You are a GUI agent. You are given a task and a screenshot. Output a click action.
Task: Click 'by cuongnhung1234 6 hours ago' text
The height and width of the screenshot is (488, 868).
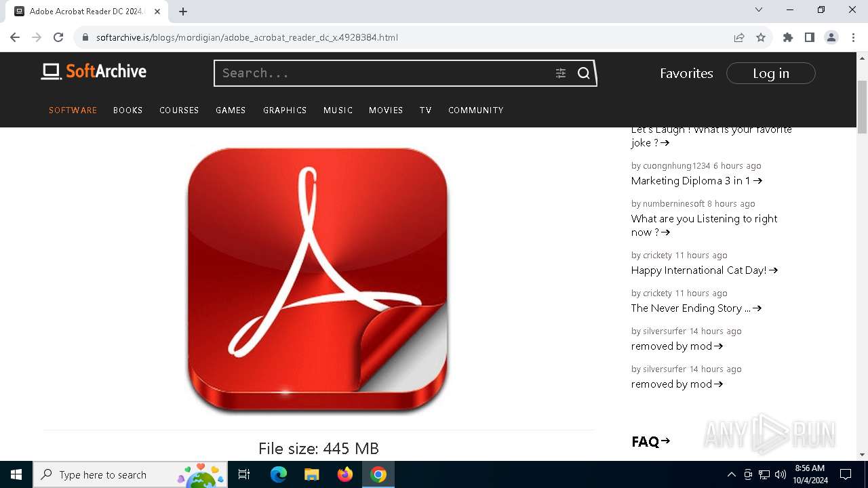(696, 166)
